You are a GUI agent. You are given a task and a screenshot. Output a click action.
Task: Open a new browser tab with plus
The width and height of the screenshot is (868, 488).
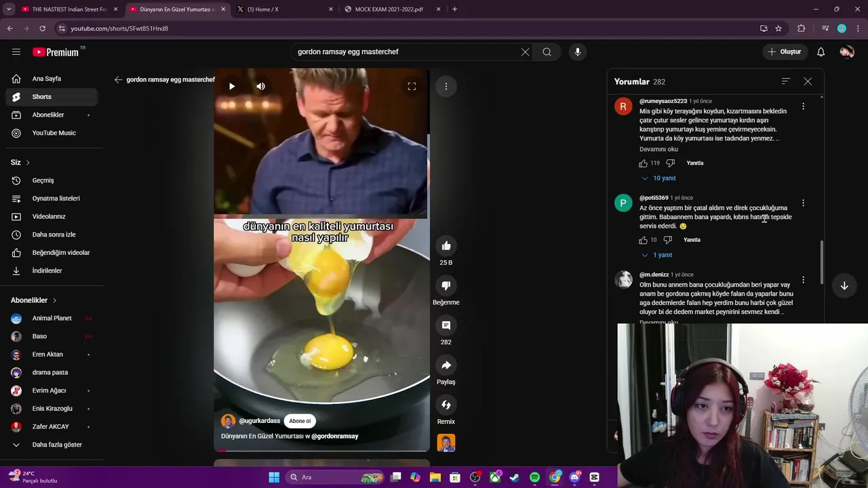coord(454,9)
